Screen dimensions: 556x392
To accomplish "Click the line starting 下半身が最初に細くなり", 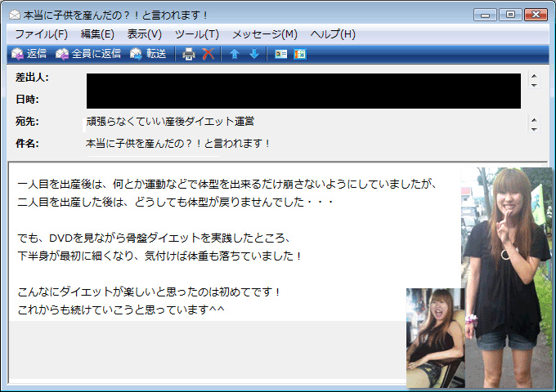I will point(159,256).
